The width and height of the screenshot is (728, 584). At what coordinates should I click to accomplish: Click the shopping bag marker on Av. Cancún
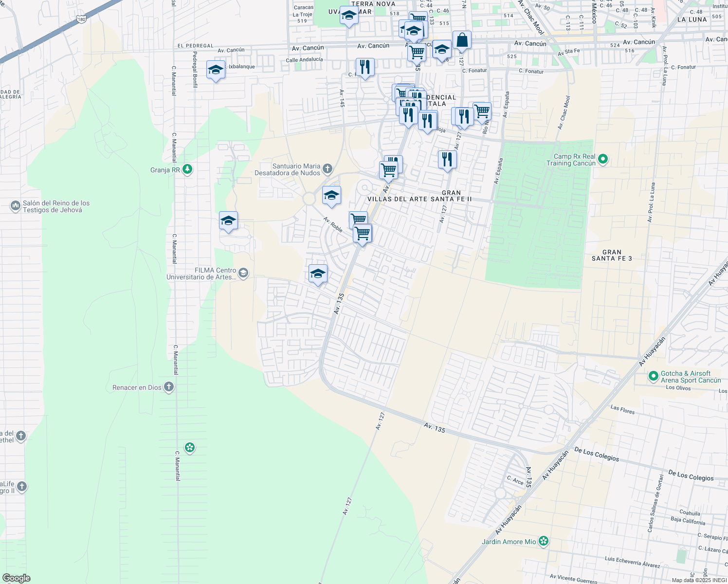462,39
